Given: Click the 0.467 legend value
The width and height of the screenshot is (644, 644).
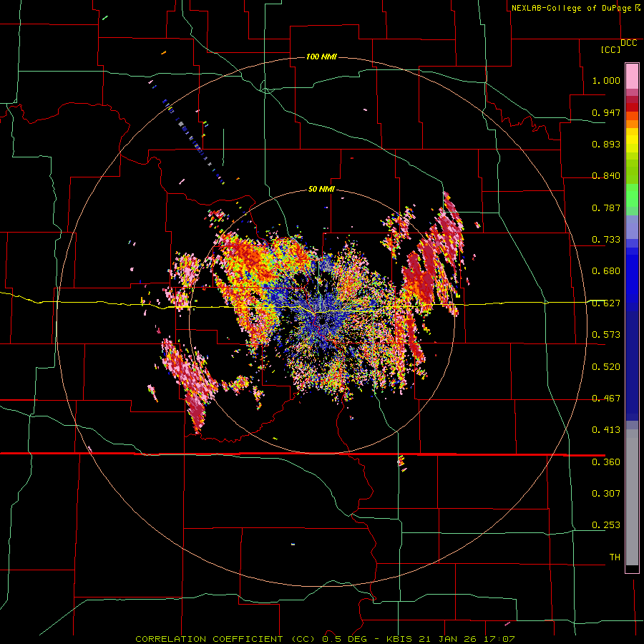Looking at the screenshot, I should [606, 399].
